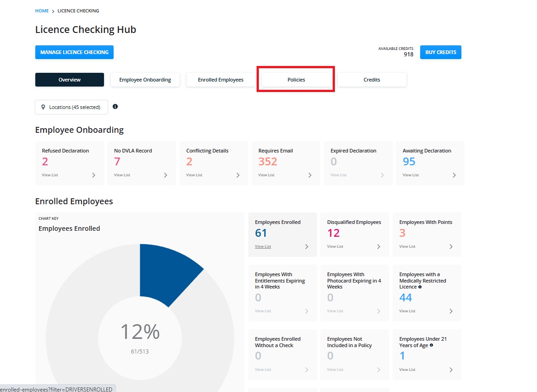Viewport: 537px width, 392px height.
Task: Click the arrow on the Expired Declaration card
Action: pyautogui.click(x=382, y=175)
